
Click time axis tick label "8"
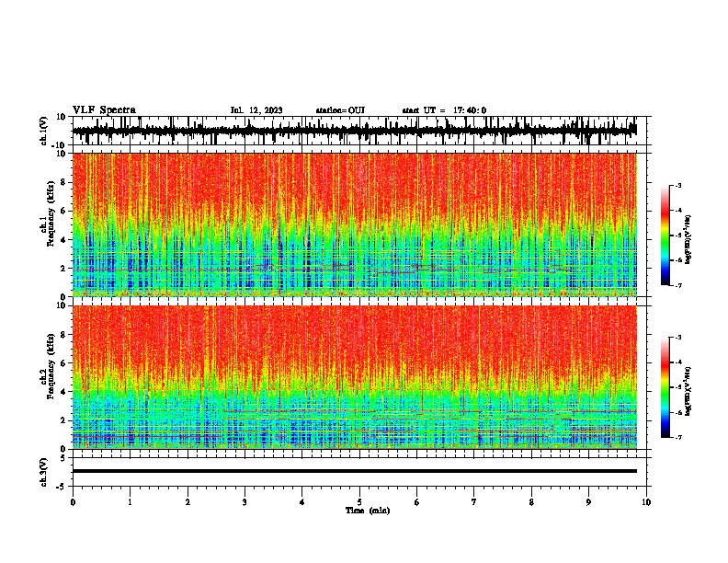[531, 502]
